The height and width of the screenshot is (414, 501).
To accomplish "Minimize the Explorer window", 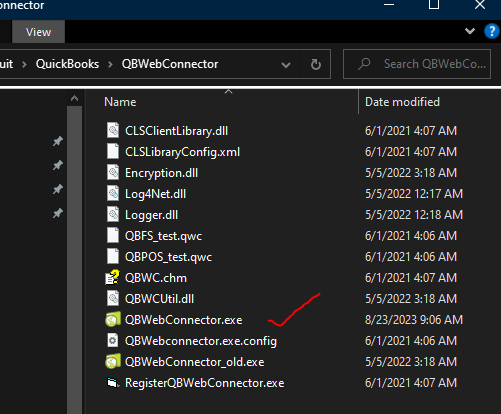I will click(389, 5).
